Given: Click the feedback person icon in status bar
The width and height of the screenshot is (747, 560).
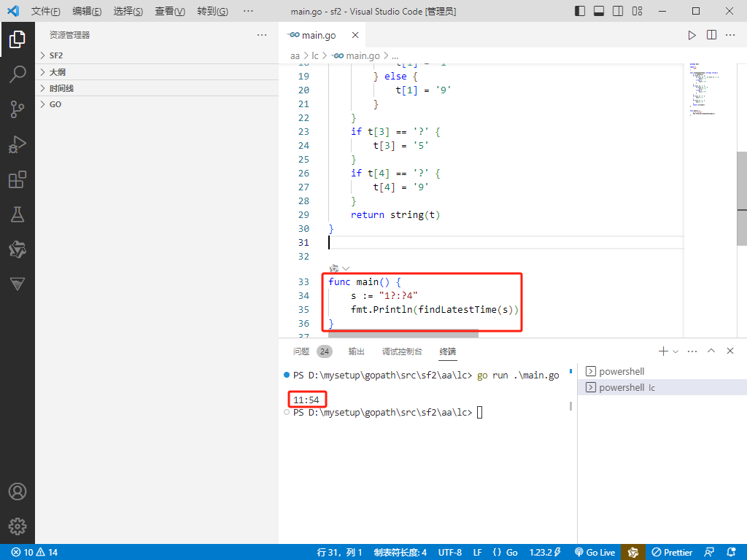Looking at the screenshot, I should (x=709, y=553).
